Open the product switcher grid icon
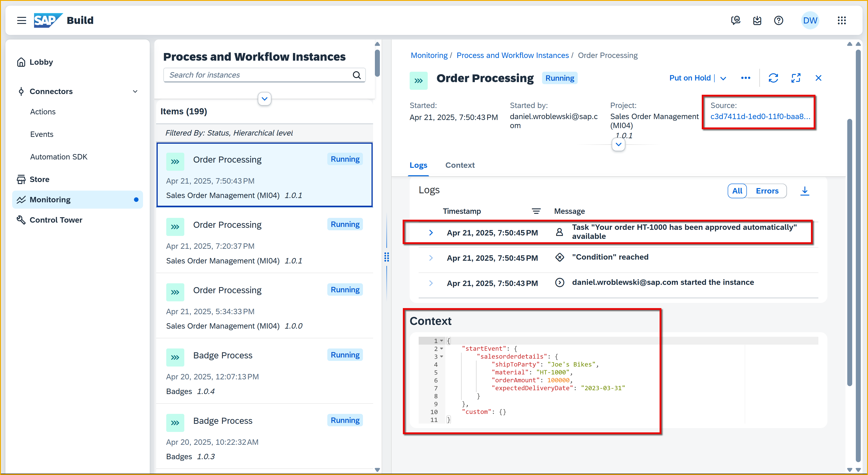Screen dimensions: 868x475 (842, 20)
